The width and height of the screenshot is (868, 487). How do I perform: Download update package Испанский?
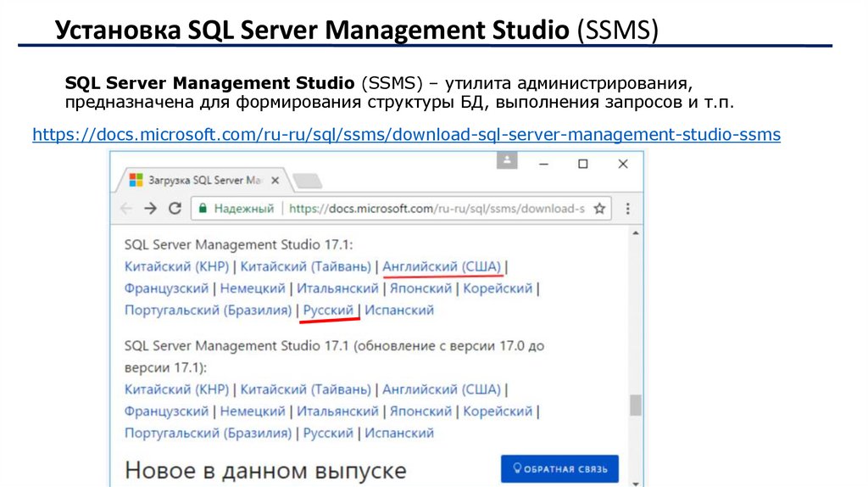coord(399,434)
